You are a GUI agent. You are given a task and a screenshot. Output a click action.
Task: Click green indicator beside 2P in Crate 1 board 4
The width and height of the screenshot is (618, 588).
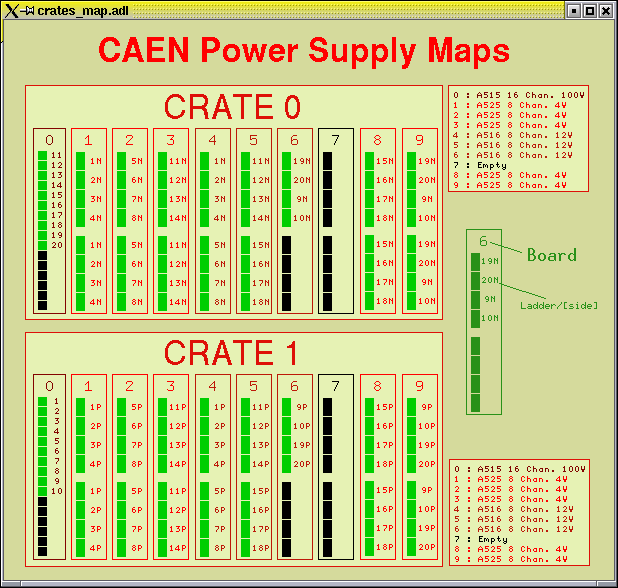[205, 426]
